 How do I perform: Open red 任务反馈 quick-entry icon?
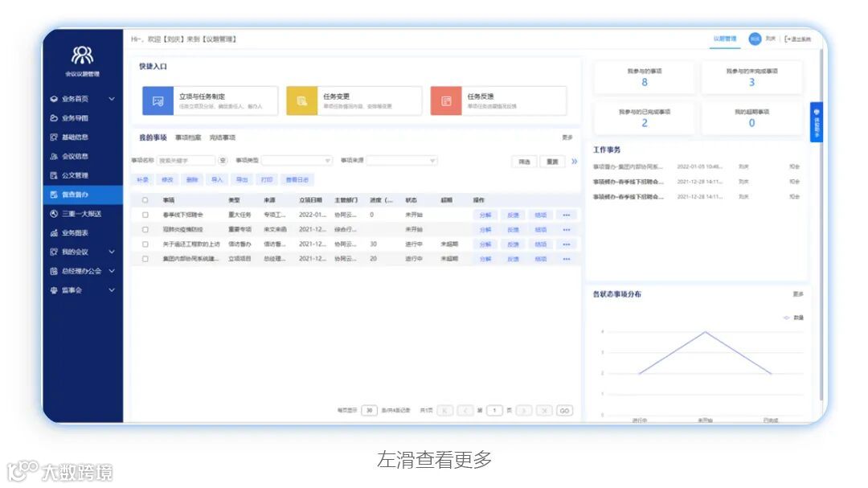click(x=445, y=100)
